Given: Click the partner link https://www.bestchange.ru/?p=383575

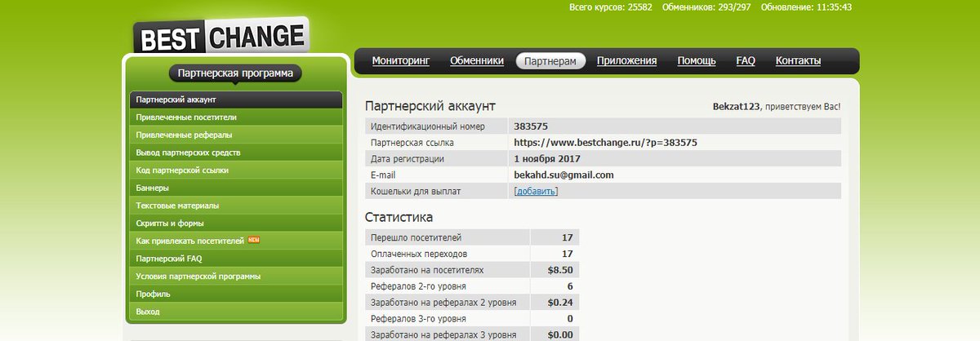Looking at the screenshot, I should pos(605,143).
